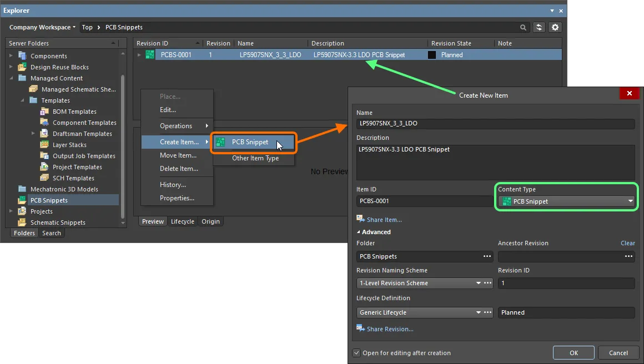Confirm with the OK button

click(573, 353)
